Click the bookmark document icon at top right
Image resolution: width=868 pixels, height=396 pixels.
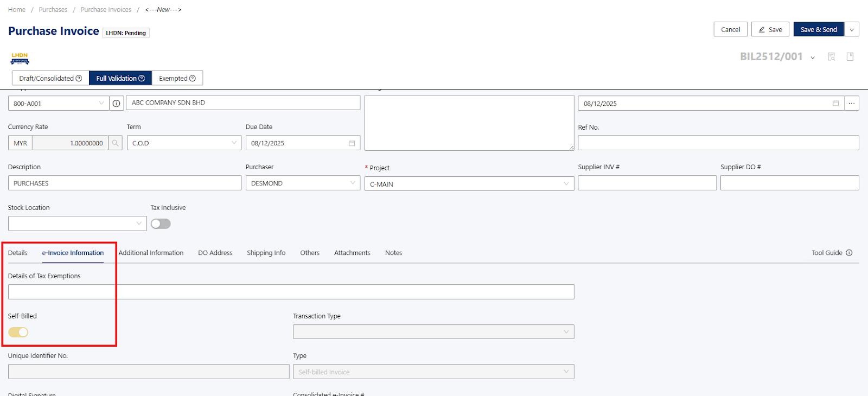pyautogui.click(x=850, y=57)
